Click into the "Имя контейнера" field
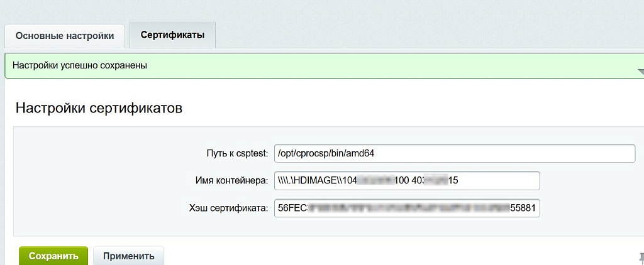This screenshot has height=265, width=644. 407,181
